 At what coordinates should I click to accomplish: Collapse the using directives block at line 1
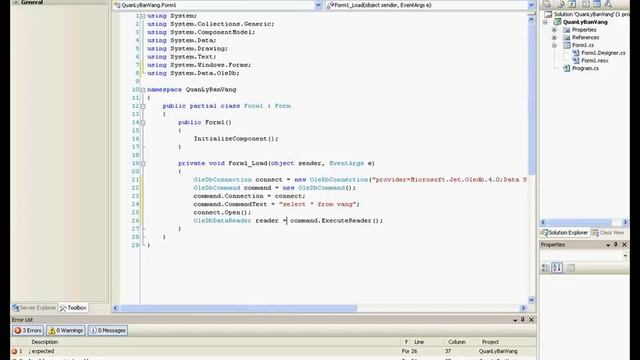coord(143,16)
